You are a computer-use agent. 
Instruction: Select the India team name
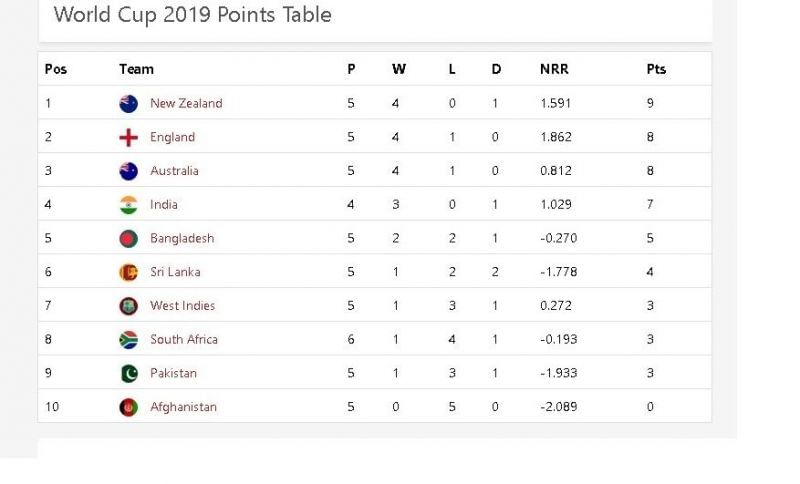tap(164, 205)
